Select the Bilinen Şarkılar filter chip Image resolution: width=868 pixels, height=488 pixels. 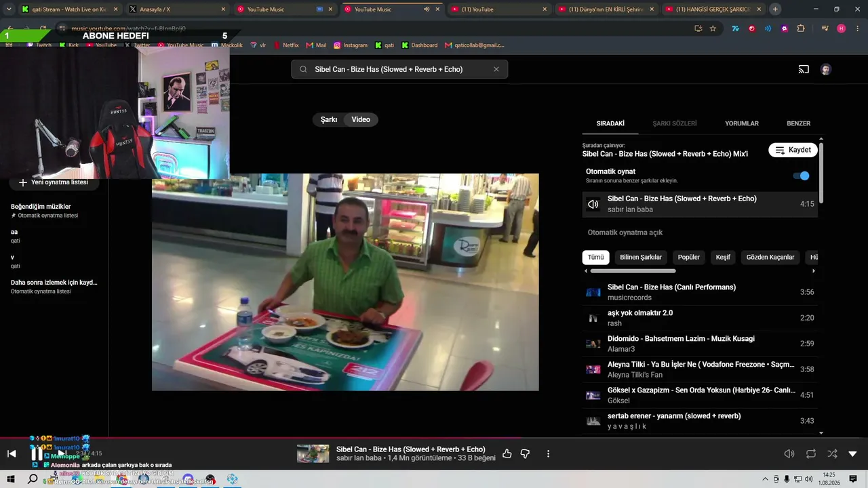pyautogui.click(x=641, y=258)
